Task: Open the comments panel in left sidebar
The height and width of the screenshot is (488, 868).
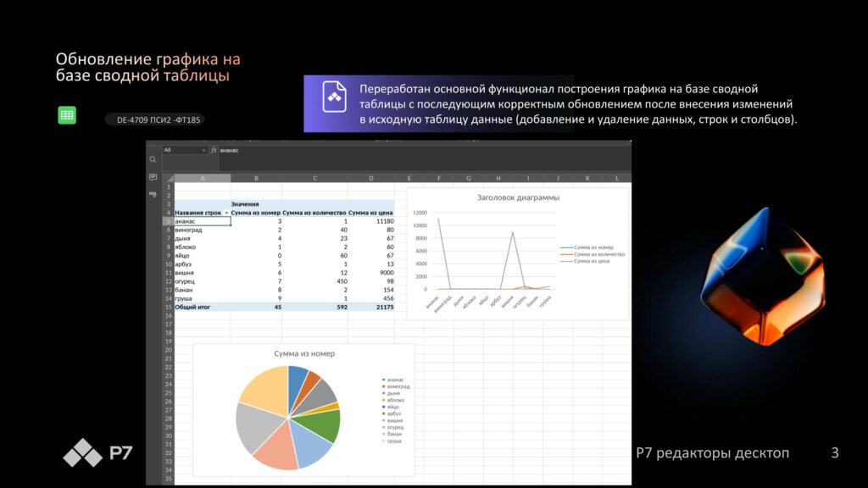Action: [x=153, y=177]
